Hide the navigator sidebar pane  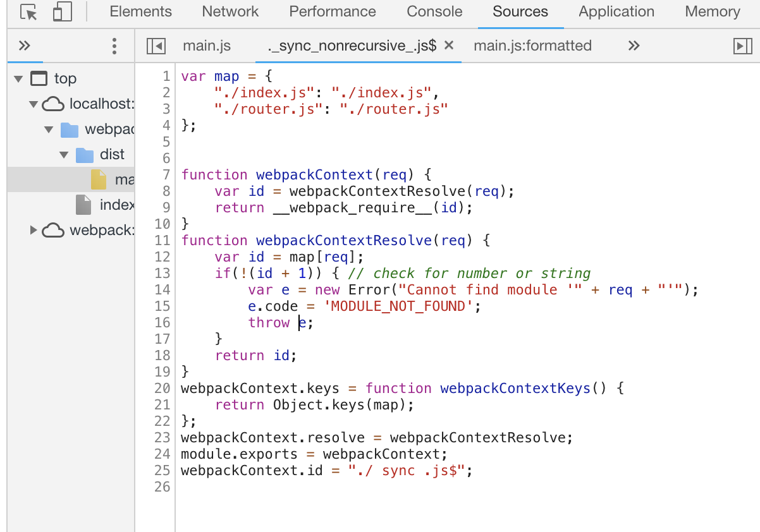coord(156,45)
